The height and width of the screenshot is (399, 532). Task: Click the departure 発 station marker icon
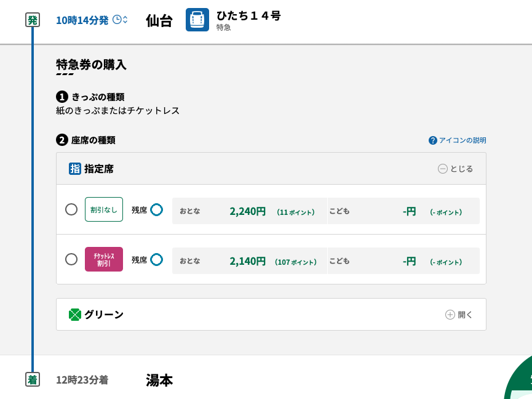pyautogui.click(x=33, y=20)
